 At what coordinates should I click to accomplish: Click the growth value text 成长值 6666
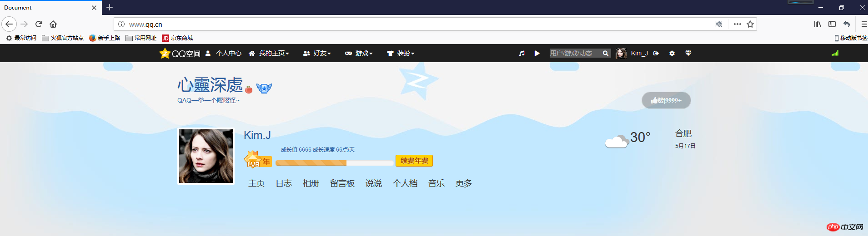[296, 150]
